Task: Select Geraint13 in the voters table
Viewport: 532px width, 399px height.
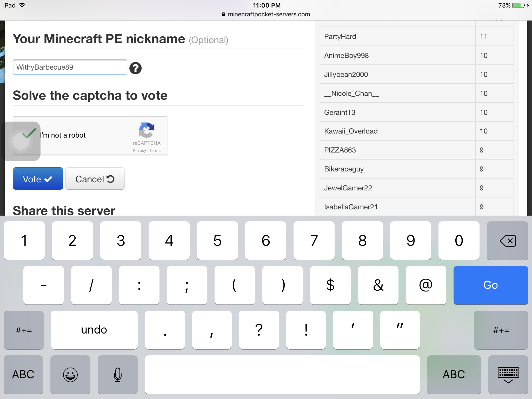Action: (x=340, y=112)
